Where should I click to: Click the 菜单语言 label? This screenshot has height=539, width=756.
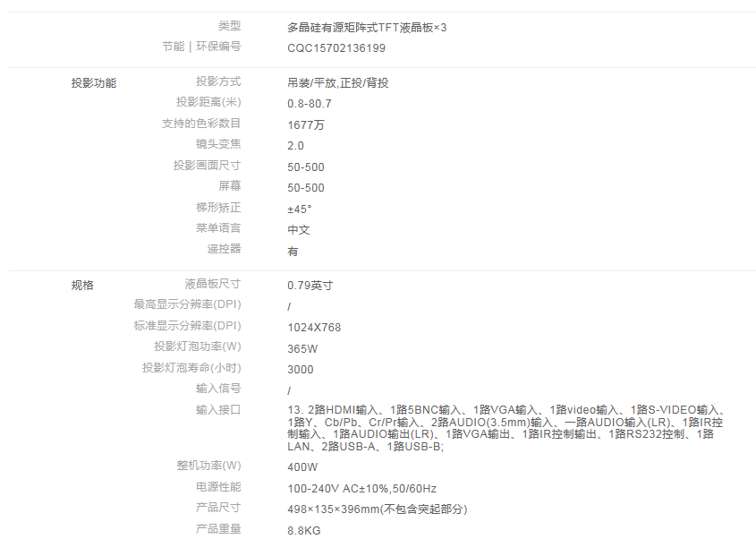point(218,228)
